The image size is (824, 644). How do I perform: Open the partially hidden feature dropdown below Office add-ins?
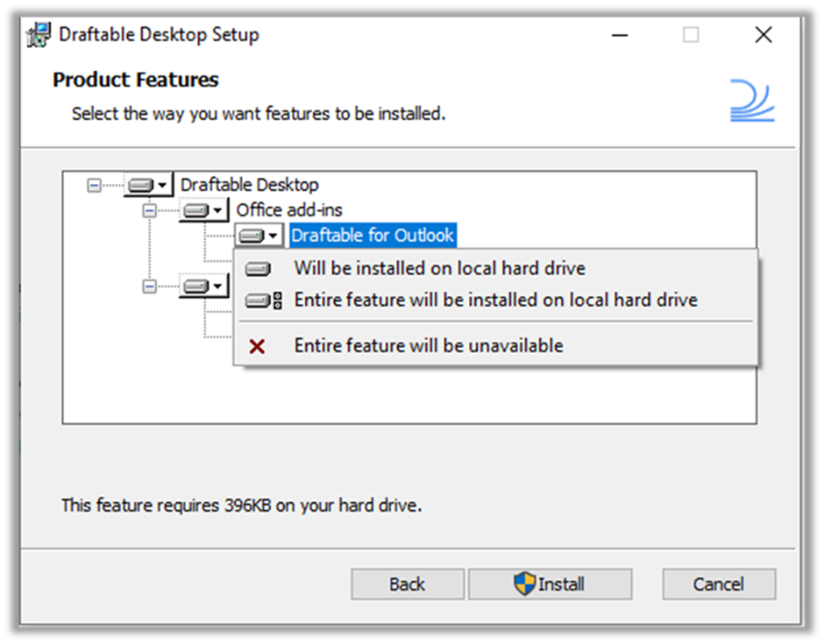pyautogui.click(x=204, y=287)
